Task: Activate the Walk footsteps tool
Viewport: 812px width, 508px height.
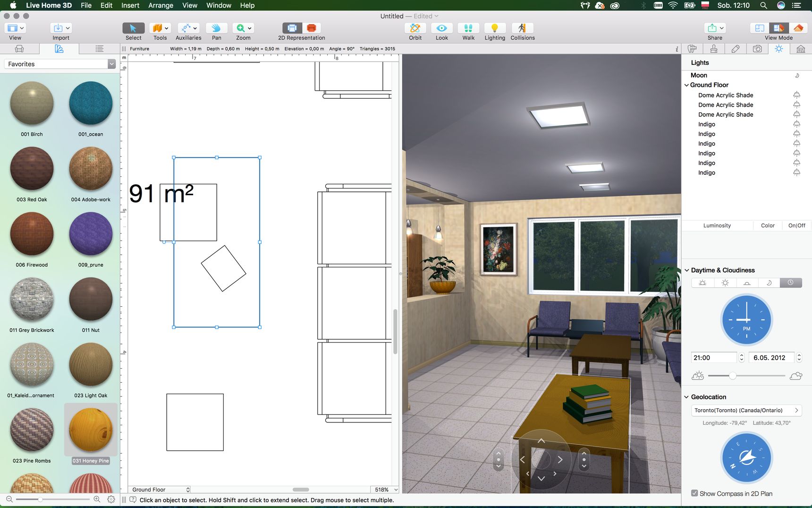Action: click(468, 28)
